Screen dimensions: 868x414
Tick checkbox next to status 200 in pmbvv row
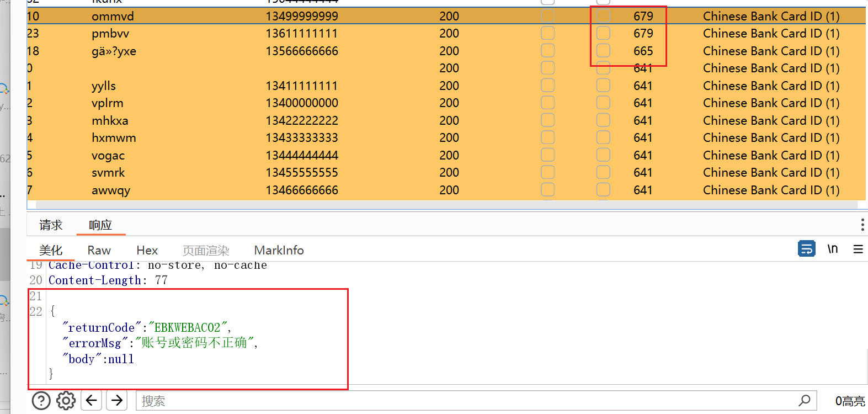[x=548, y=33]
